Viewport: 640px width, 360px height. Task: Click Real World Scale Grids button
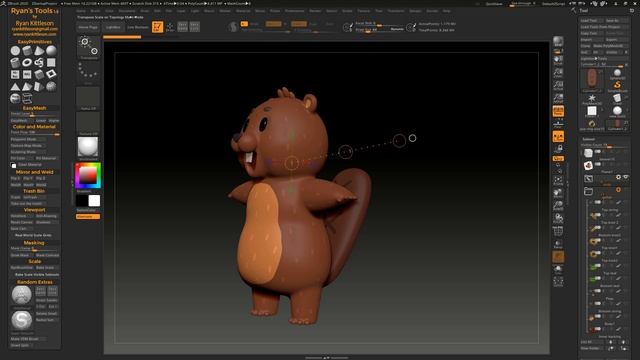coord(33,236)
